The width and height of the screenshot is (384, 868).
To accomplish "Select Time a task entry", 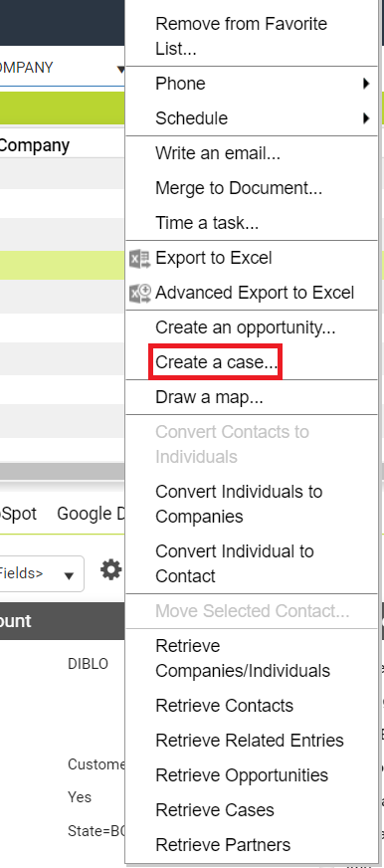I will pos(207,223).
